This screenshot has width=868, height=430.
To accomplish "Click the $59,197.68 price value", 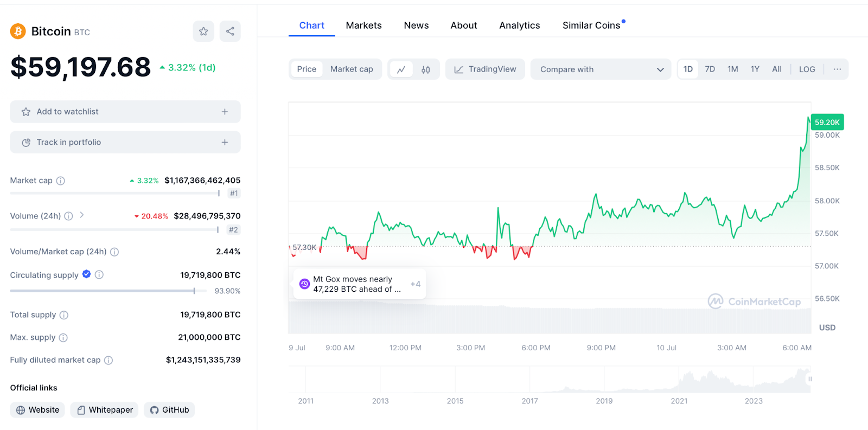I will 81,67.
